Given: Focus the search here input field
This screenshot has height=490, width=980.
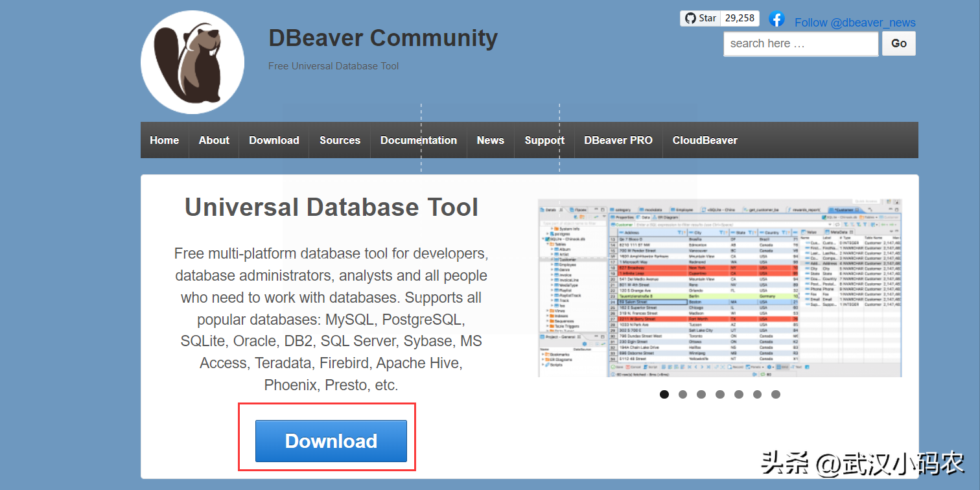Looking at the screenshot, I should (x=800, y=43).
